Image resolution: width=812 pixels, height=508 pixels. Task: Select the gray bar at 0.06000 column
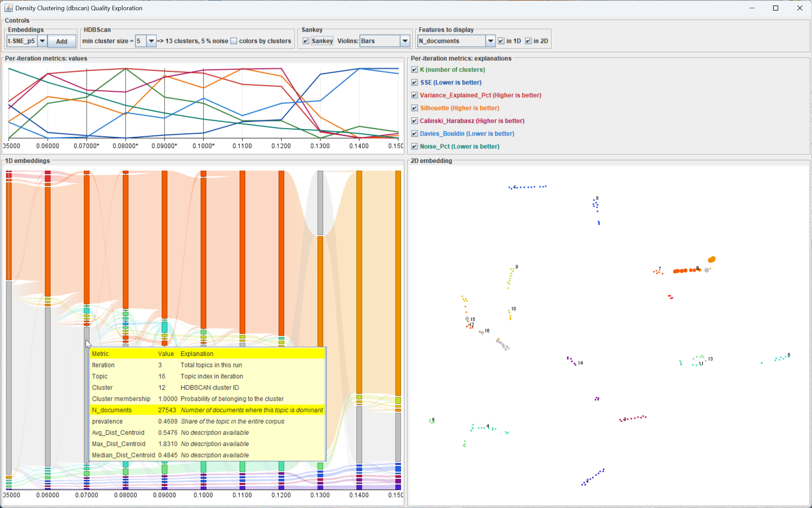tap(48, 387)
